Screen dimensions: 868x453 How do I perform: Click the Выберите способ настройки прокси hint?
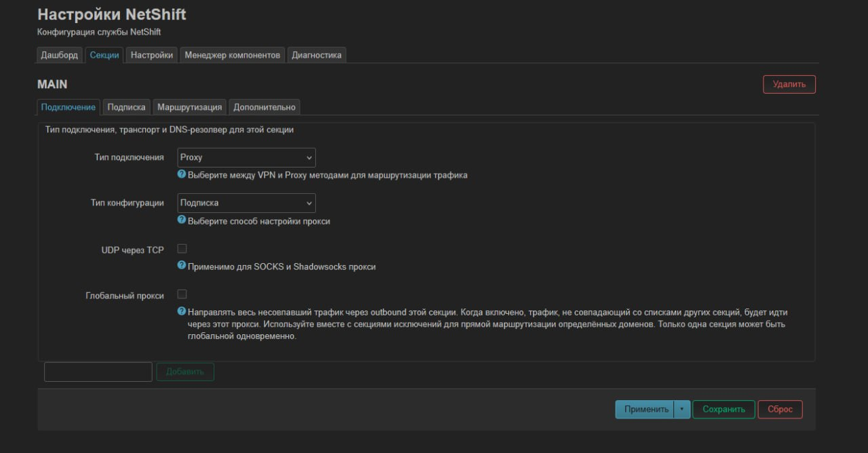coord(259,221)
